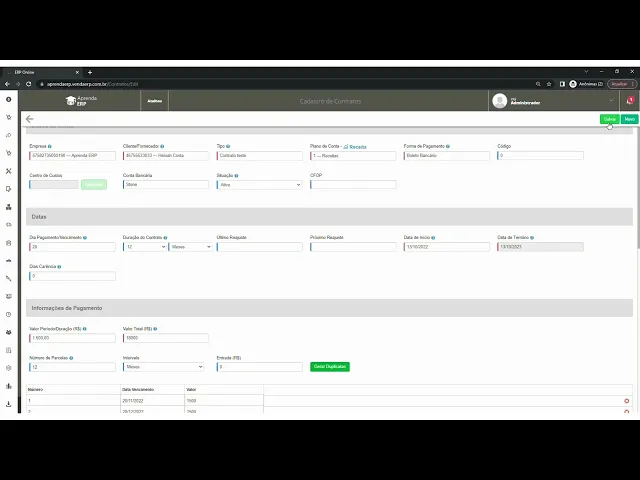Click the Empresa input field
Viewport: 640px width, 480px height.
[72, 156]
